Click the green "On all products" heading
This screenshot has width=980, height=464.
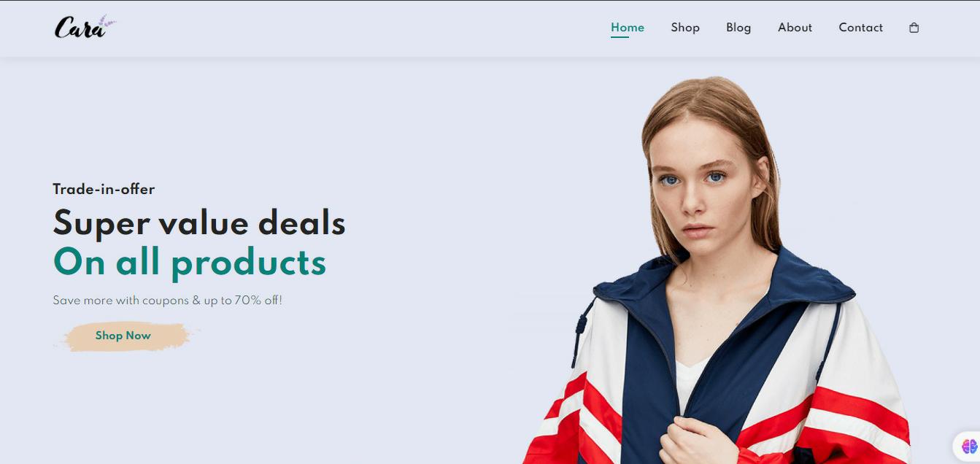click(190, 262)
